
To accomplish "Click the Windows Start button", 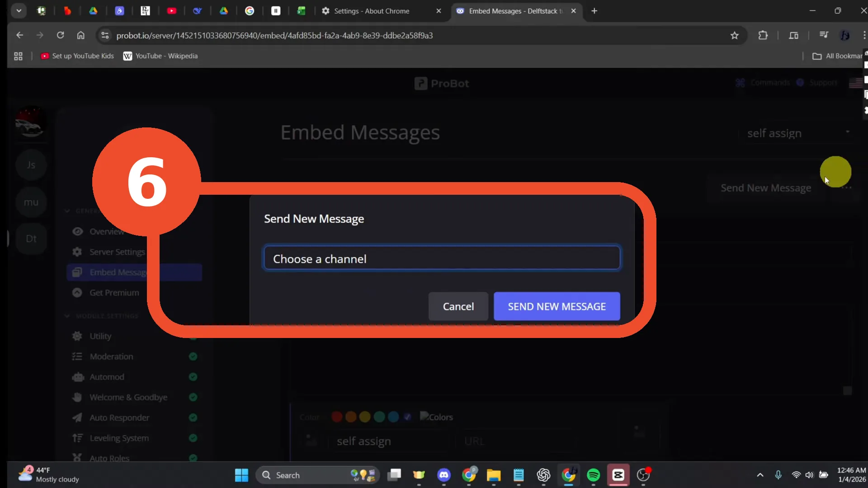I will tap(241, 475).
